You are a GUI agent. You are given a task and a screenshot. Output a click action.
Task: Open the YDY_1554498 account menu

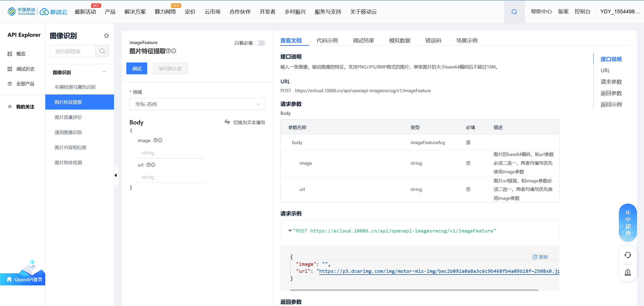620,12
